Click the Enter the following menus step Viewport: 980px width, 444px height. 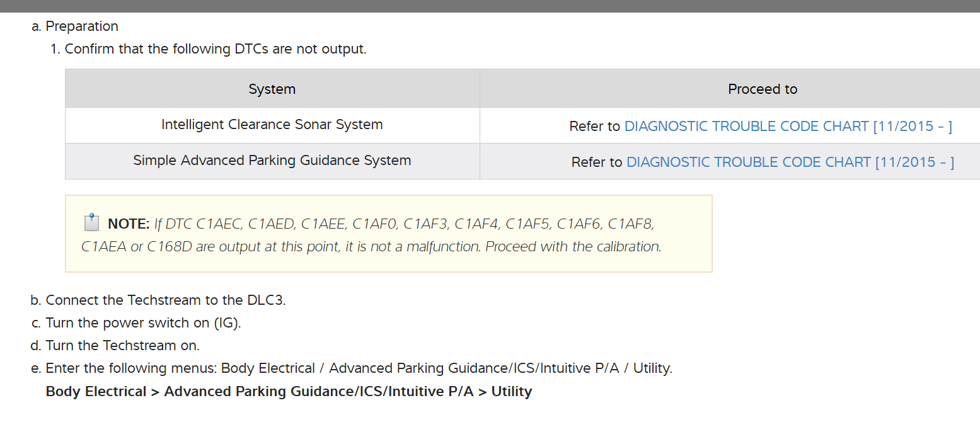(x=358, y=368)
